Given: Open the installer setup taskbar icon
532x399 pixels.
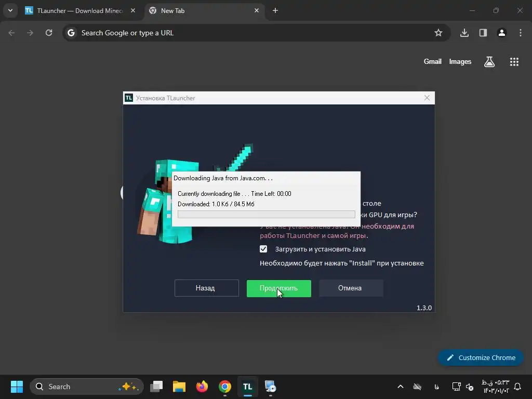Looking at the screenshot, I should [x=270, y=387].
